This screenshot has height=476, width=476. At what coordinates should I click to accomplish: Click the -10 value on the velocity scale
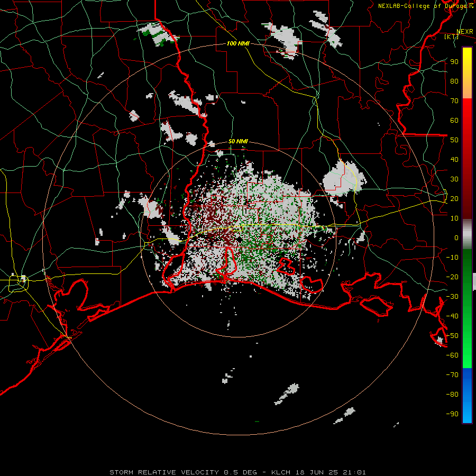pyautogui.click(x=452, y=258)
